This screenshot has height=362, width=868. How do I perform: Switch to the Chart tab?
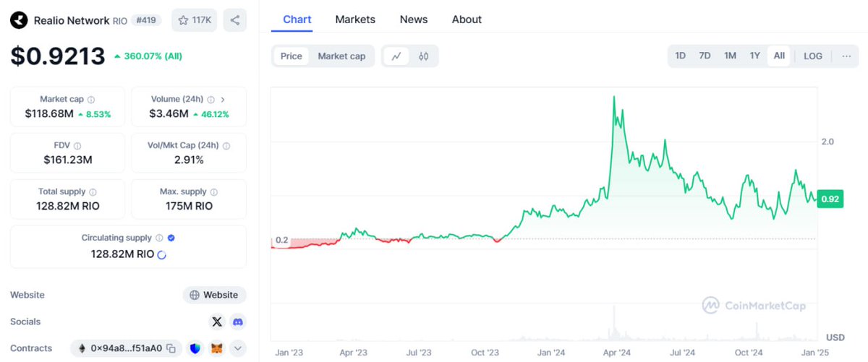tap(297, 20)
